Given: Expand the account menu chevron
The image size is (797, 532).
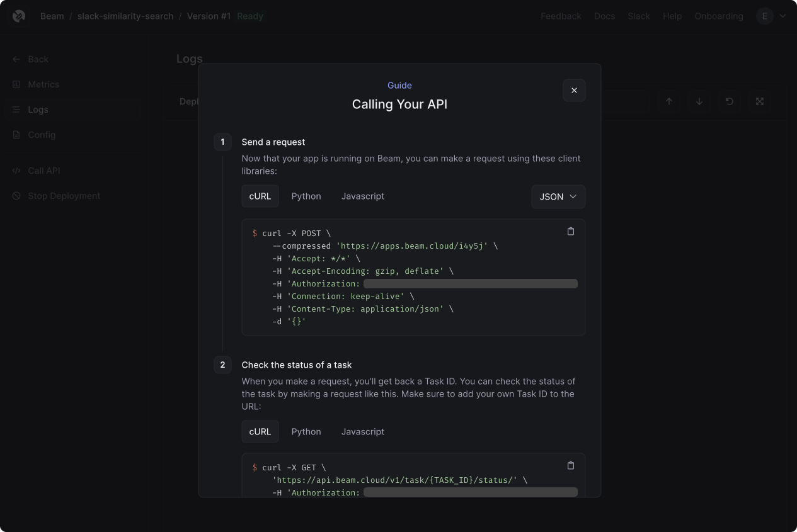Looking at the screenshot, I should click(x=783, y=16).
